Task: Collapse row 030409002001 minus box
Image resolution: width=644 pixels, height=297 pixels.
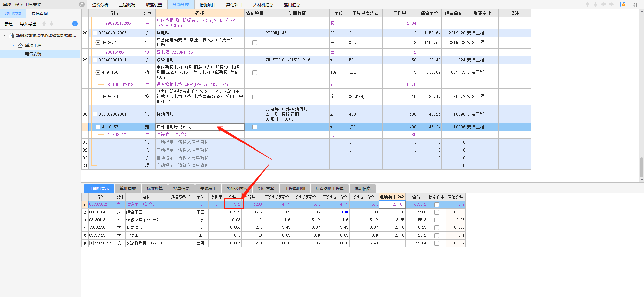Action: tap(95, 114)
